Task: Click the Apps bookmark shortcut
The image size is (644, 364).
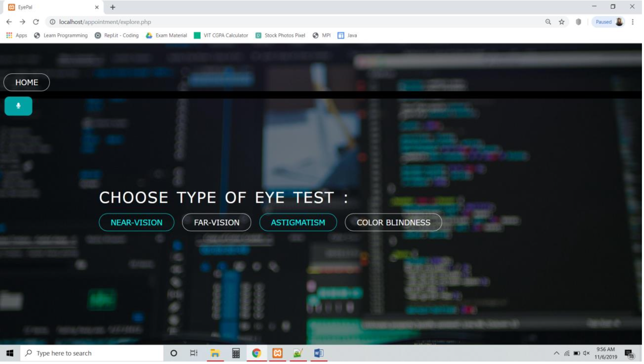Action: pos(17,35)
